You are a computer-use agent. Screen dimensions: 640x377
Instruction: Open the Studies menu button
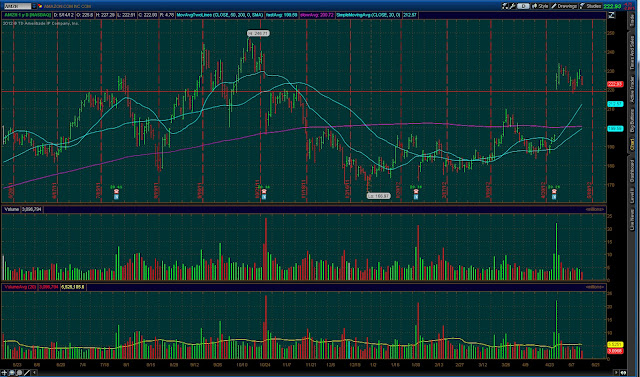tap(590, 6)
